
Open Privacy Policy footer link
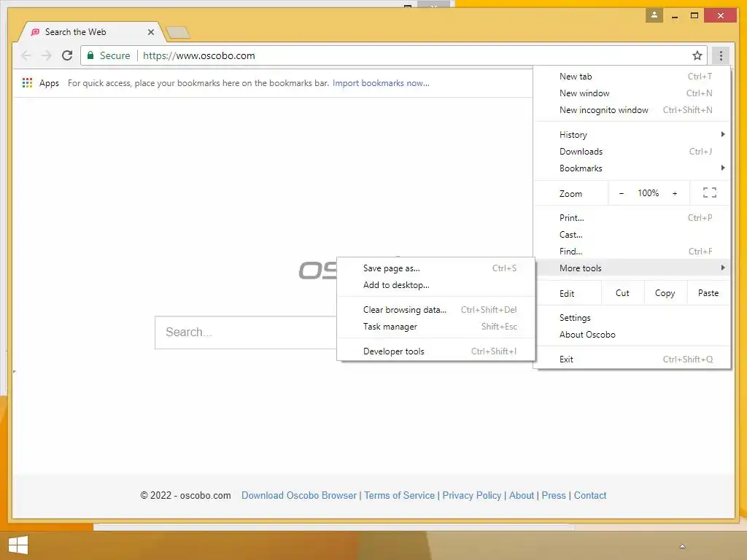click(472, 495)
